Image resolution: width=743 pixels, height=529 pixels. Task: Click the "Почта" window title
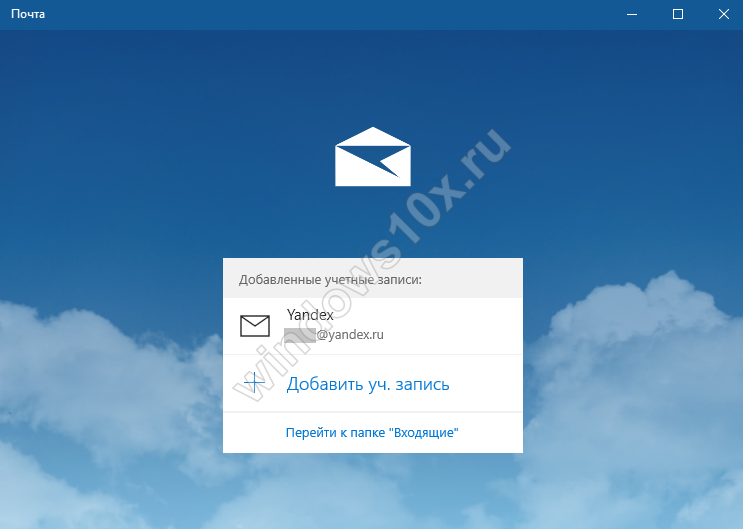click(28, 14)
